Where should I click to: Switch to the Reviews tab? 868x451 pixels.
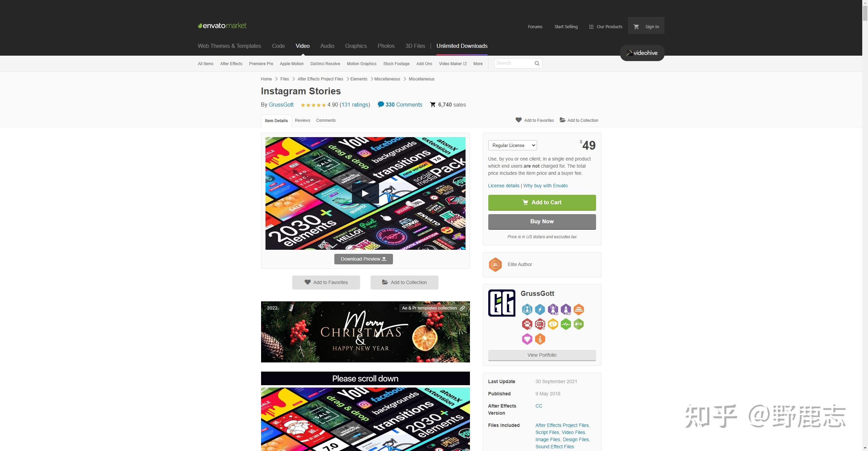click(x=302, y=121)
